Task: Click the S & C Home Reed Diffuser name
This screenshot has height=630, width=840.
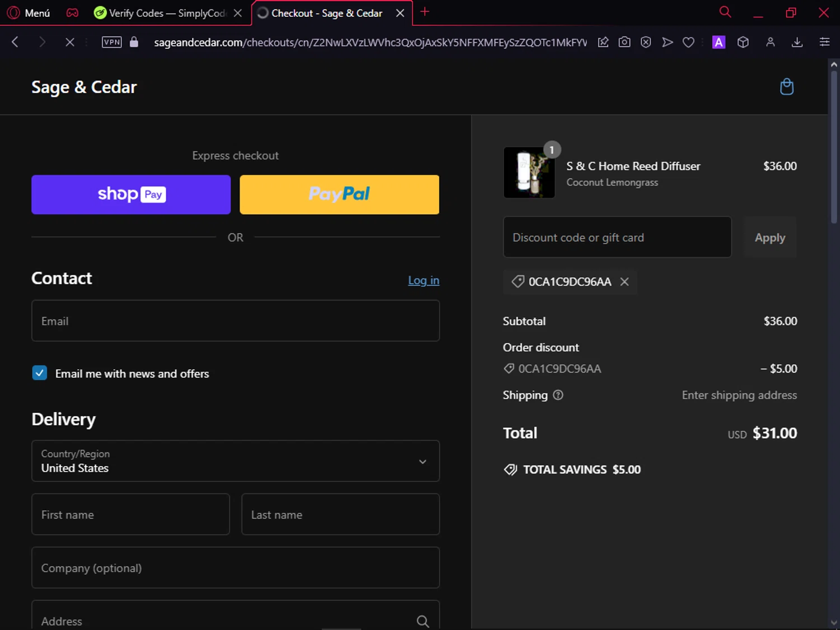Action: pyautogui.click(x=633, y=166)
